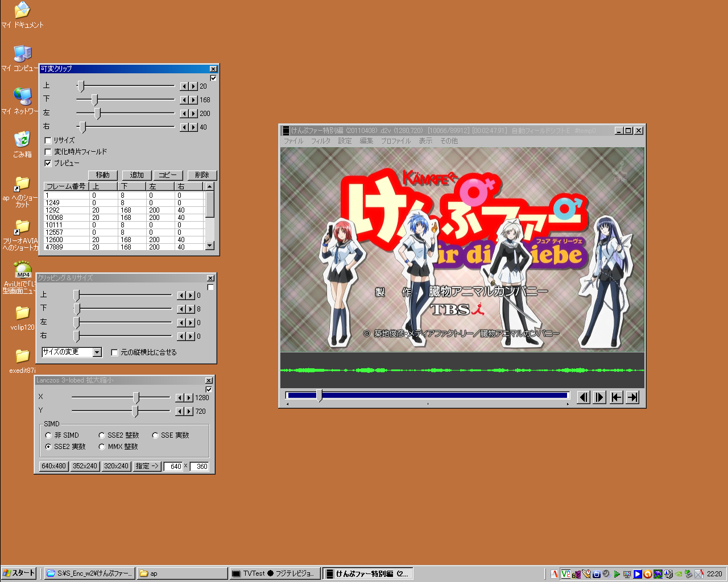This screenshot has width=728, height=582.
Task: Click the colorful monitor tray icon
Action: tap(627, 574)
